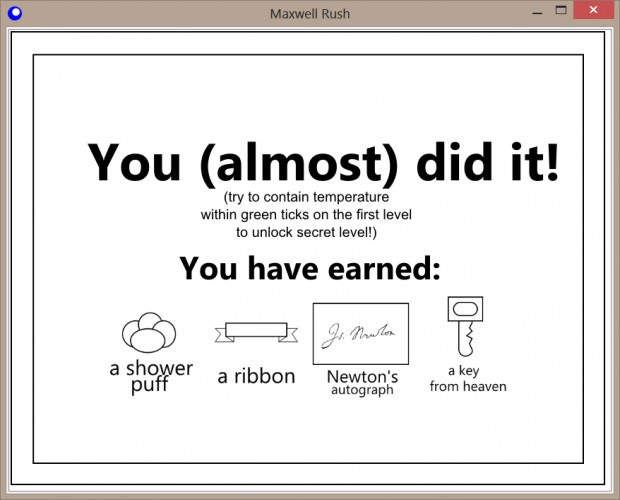
Task: Click the shower puff icon
Action: point(149,332)
